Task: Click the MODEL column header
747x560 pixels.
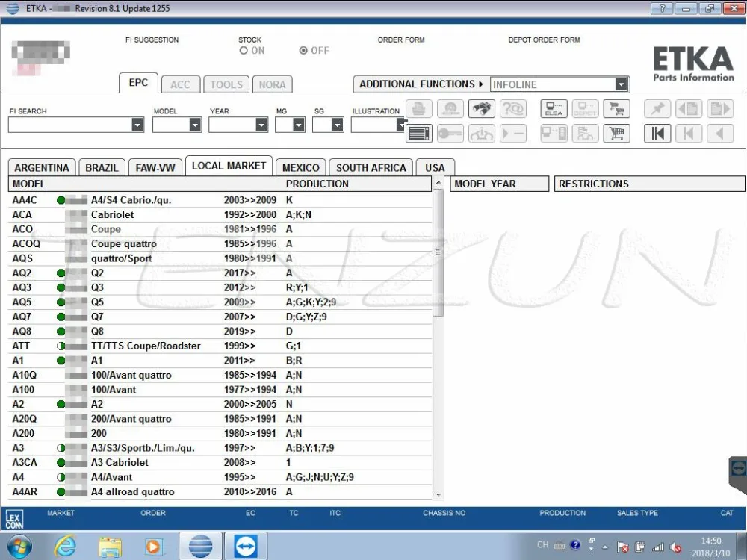Action: coord(29,184)
